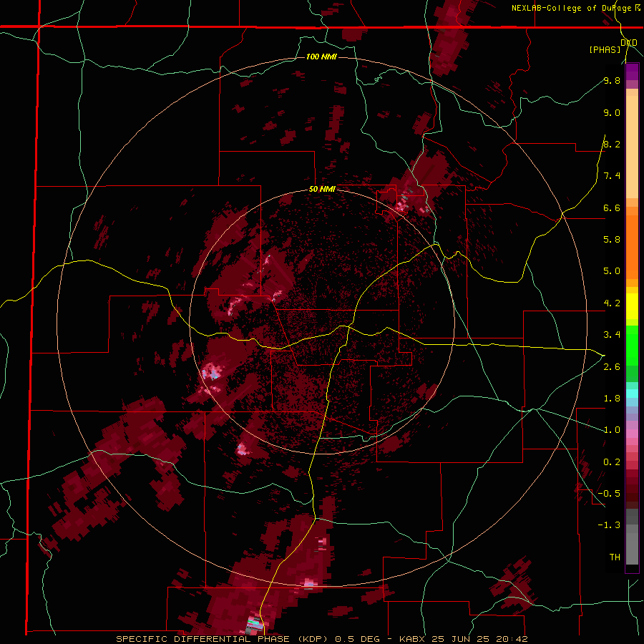Click the 5.8 legend value
Viewport: 644px width, 644px height.
[x=612, y=239]
